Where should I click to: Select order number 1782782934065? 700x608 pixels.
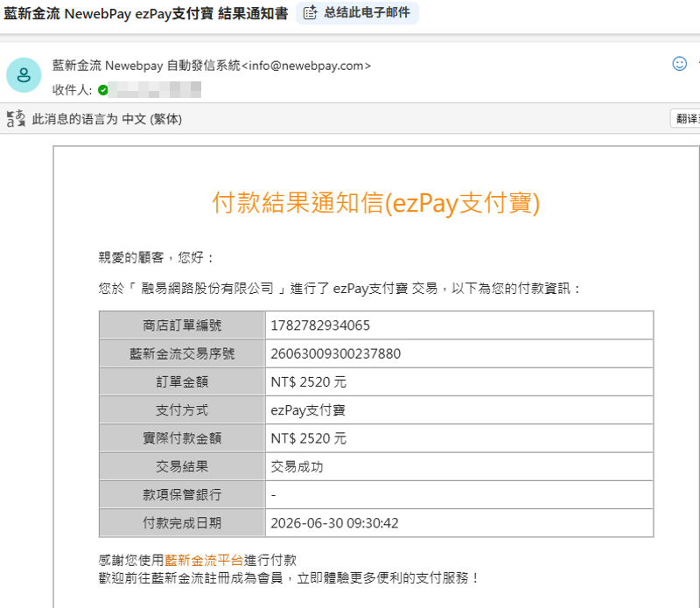(320, 325)
